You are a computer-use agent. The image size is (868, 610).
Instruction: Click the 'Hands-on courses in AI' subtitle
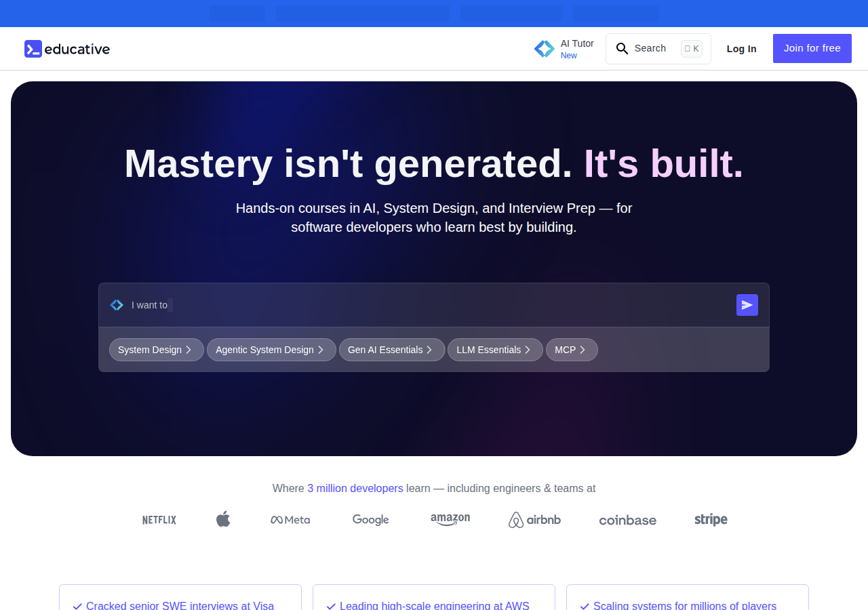pos(434,218)
